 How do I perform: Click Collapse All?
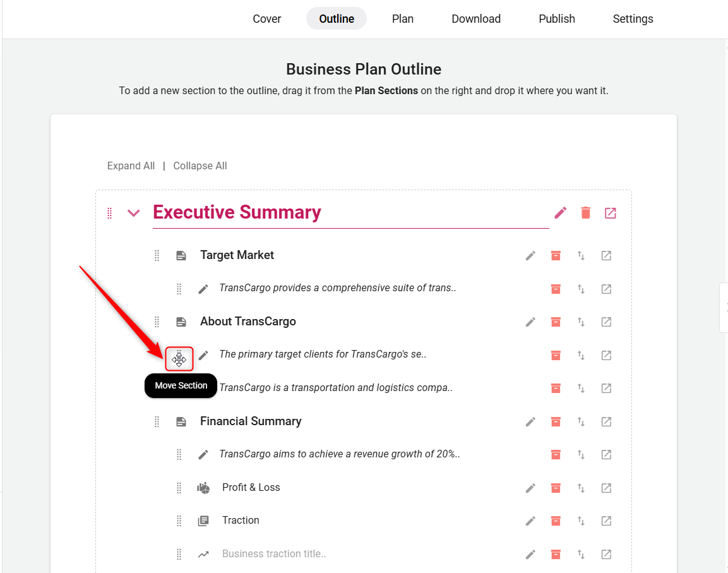200,166
